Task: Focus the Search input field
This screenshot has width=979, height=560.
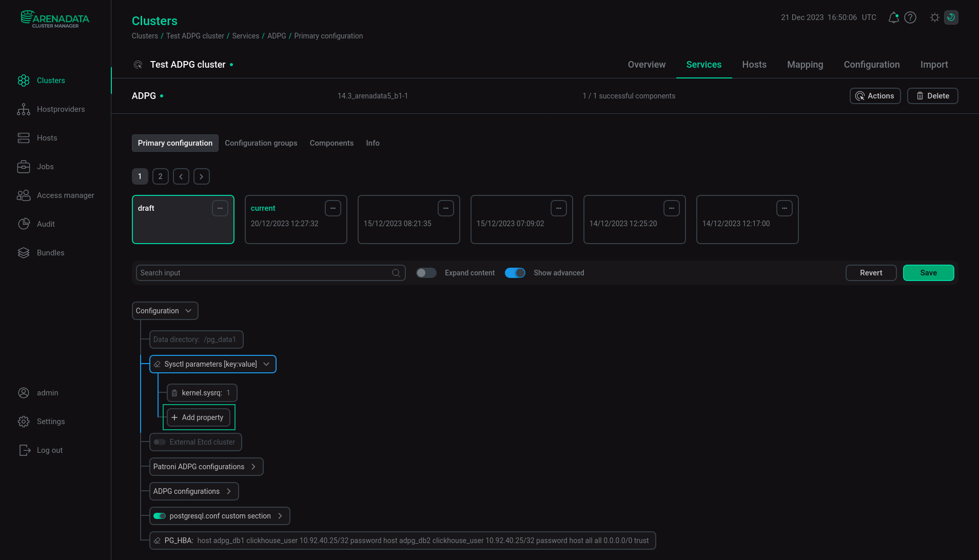Action: click(270, 273)
